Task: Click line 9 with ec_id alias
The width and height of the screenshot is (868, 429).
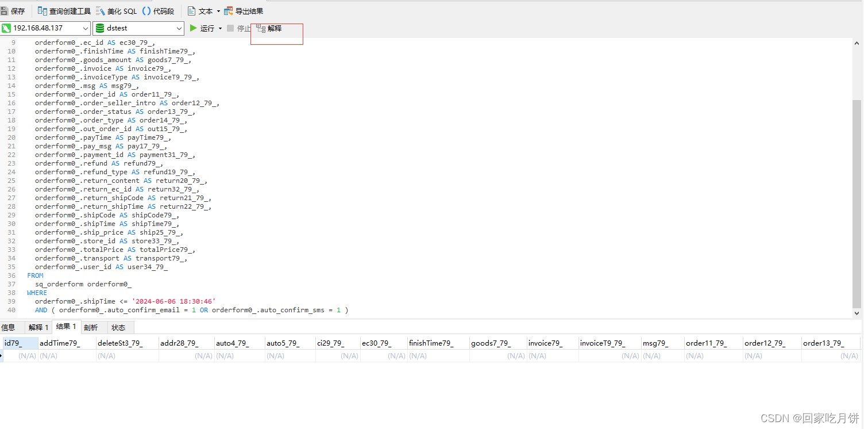Action: (x=95, y=43)
